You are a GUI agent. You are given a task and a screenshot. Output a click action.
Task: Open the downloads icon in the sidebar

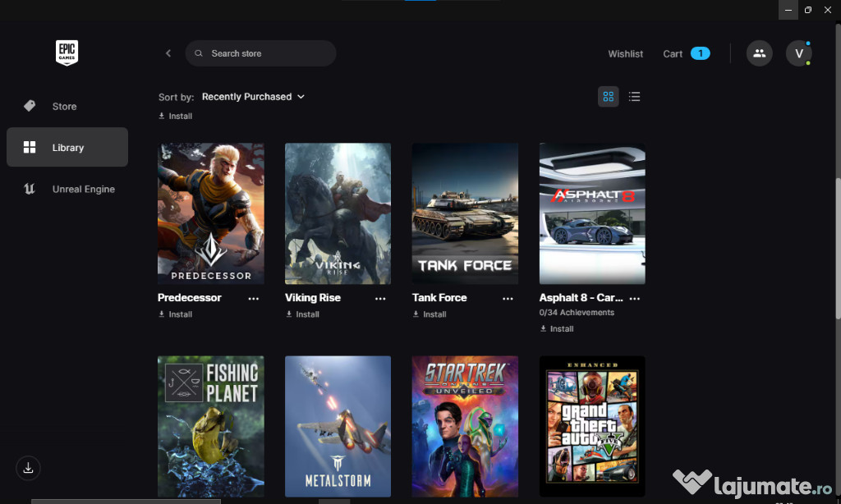click(29, 468)
